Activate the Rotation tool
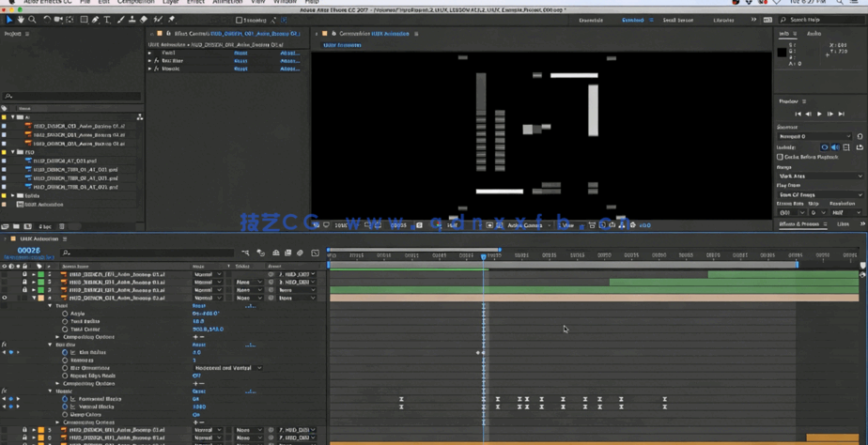 click(x=46, y=19)
